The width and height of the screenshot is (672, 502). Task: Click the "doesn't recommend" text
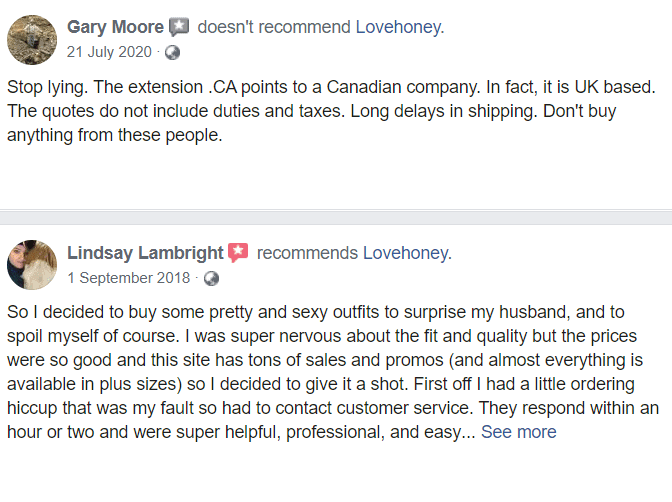tap(274, 27)
